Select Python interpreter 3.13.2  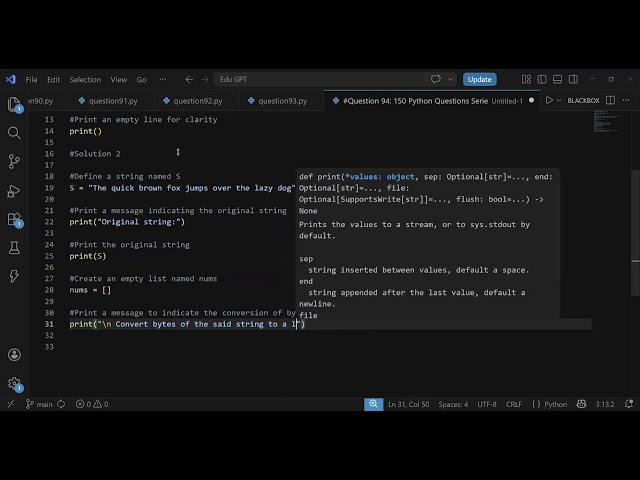604,404
